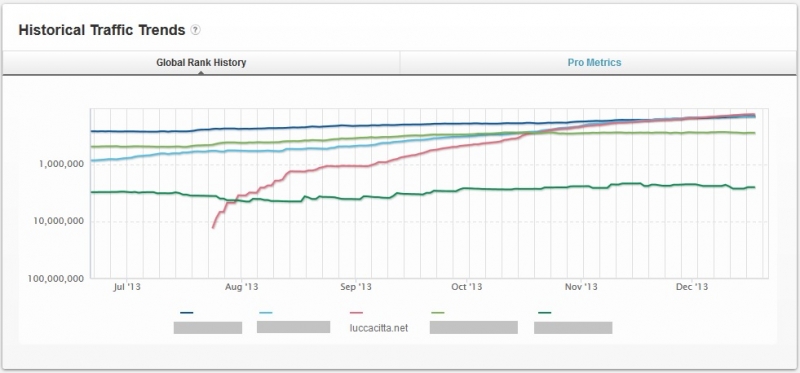Click the pink legend swatch above luccacitta.net
The width and height of the screenshot is (800, 373).
pyautogui.click(x=356, y=313)
